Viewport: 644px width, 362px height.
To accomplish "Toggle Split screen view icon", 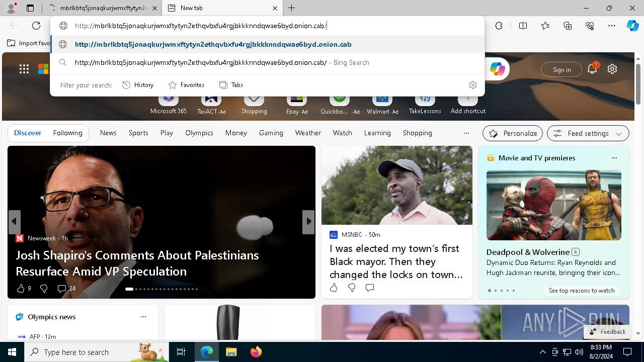I will point(523,26).
